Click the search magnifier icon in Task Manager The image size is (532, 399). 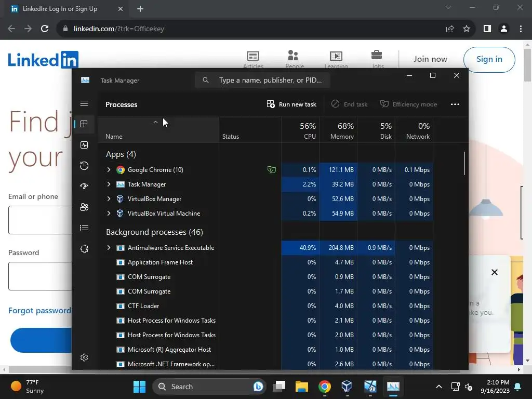pos(206,80)
